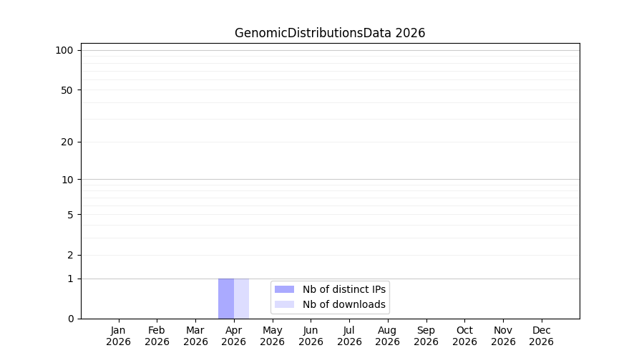Click the Aug 2026 axis label
The image size is (644, 358).
point(387,336)
